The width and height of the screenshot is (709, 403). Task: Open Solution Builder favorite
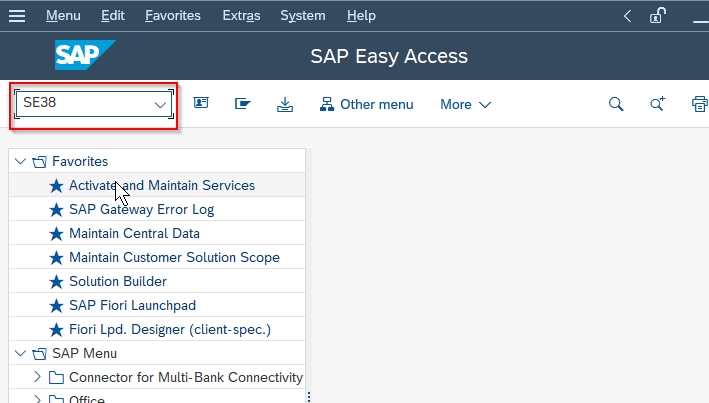[x=118, y=281]
